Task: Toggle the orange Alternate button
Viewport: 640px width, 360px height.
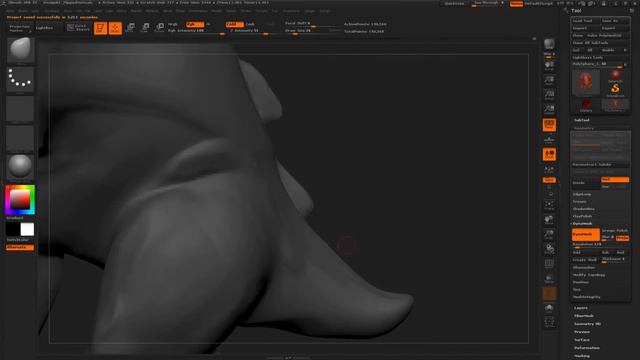Action: (20, 247)
